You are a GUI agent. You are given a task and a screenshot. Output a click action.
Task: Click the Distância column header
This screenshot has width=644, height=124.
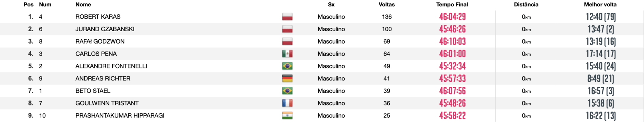click(x=526, y=5)
